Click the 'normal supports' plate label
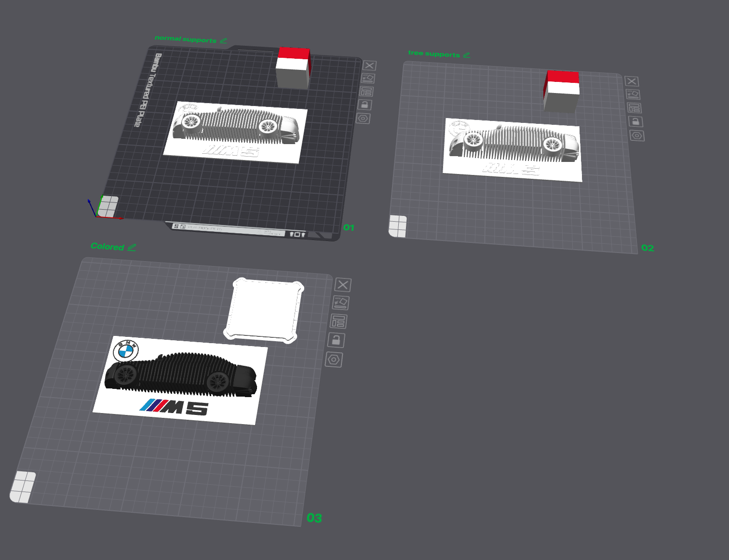The width and height of the screenshot is (729, 560). tap(186, 39)
